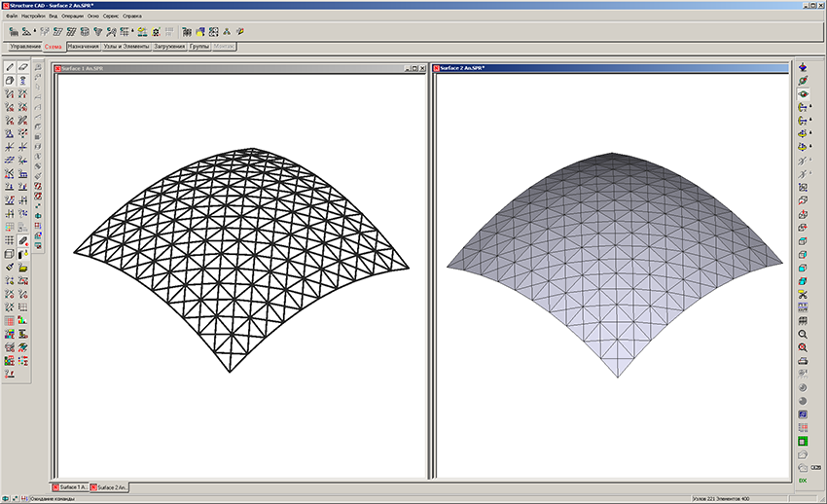Switch to the Управление tab
827x504 pixels.
[25, 46]
